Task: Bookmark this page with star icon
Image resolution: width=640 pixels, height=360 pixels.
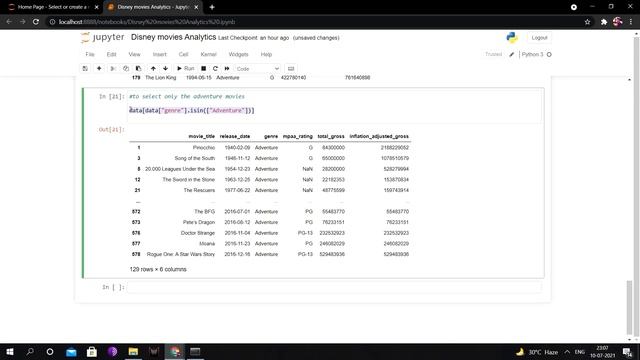Action: (587, 22)
